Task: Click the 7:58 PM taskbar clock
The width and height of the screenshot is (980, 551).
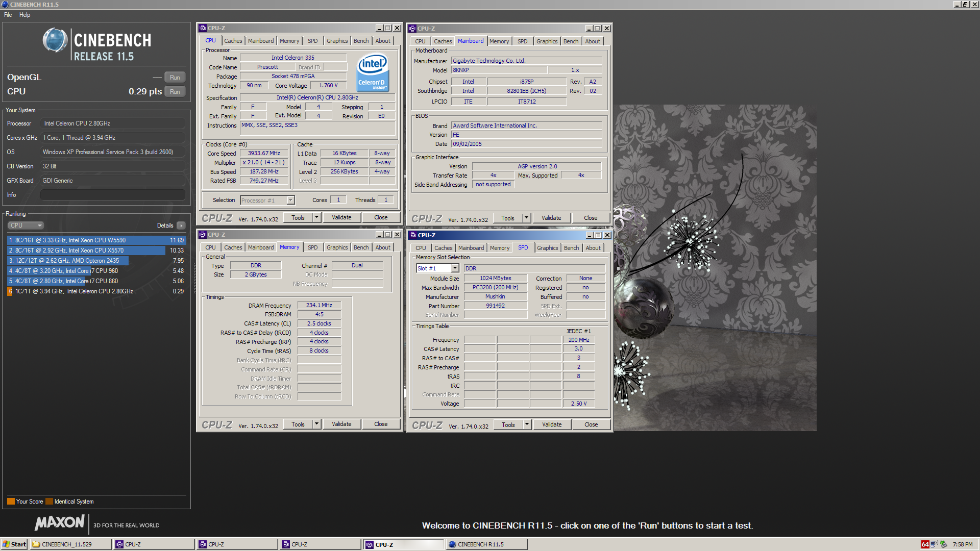Action: coord(963,544)
